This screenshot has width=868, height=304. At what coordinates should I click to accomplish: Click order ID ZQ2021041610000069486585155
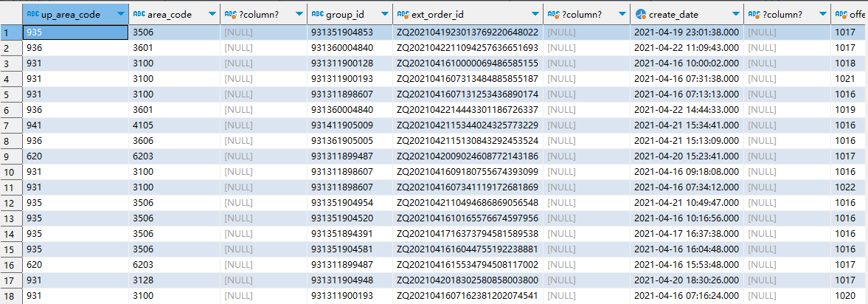pyautogui.click(x=468, y=63)
